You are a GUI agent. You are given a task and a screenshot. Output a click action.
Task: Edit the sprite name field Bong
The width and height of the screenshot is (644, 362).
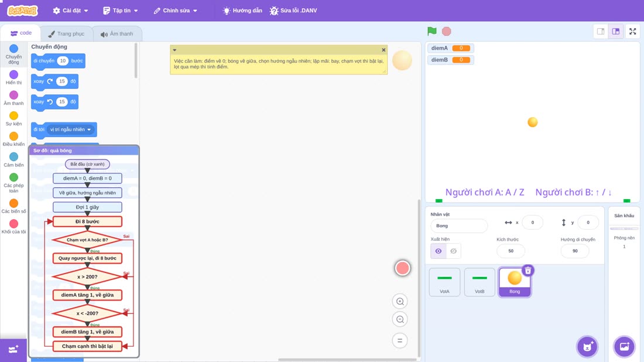pos(459,226)
